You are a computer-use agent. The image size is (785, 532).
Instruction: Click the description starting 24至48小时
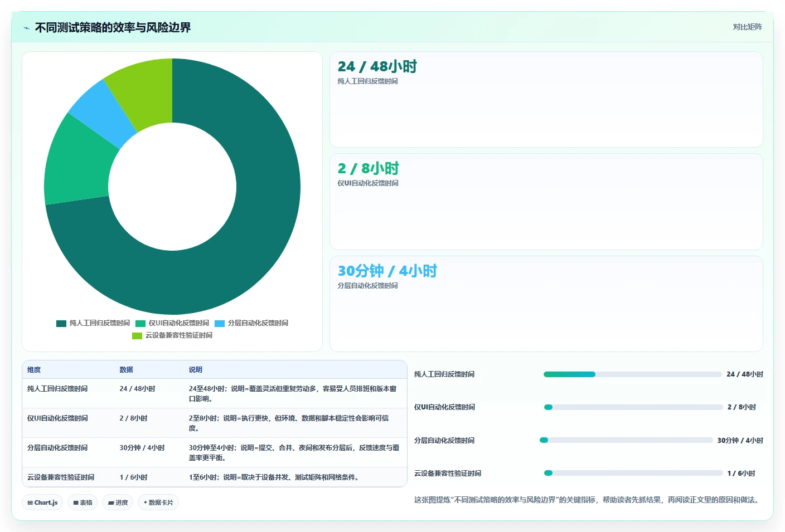coord(293,394)
